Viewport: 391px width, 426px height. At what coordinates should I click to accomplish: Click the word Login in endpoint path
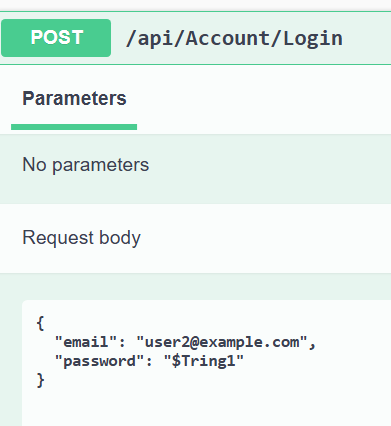(313, 39)
